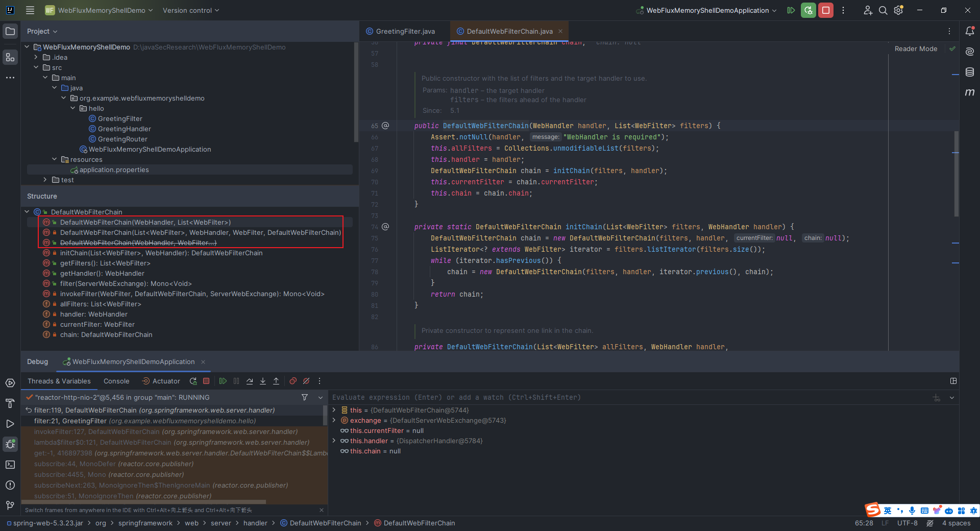Open run configuration dropdown WebFluxMemoryShellDemoApplication

(x=707, y=10)
